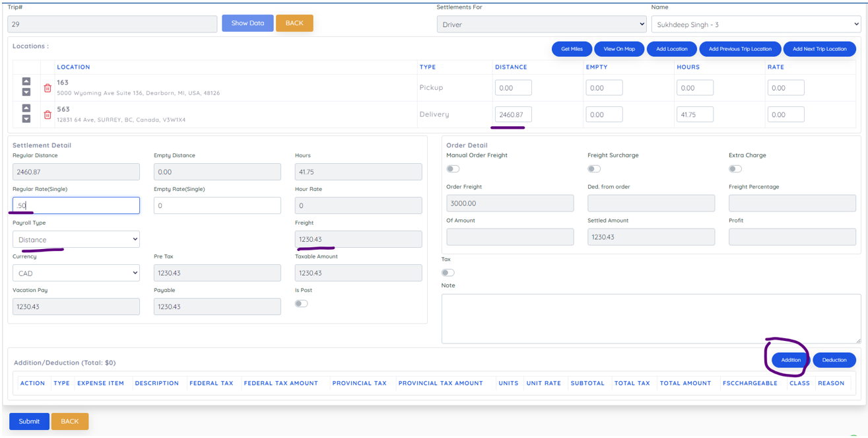Screen dimensions: 868x438
Task: Move pickup location 163 up
Action: pyautogui.click(x=26, y=81)
